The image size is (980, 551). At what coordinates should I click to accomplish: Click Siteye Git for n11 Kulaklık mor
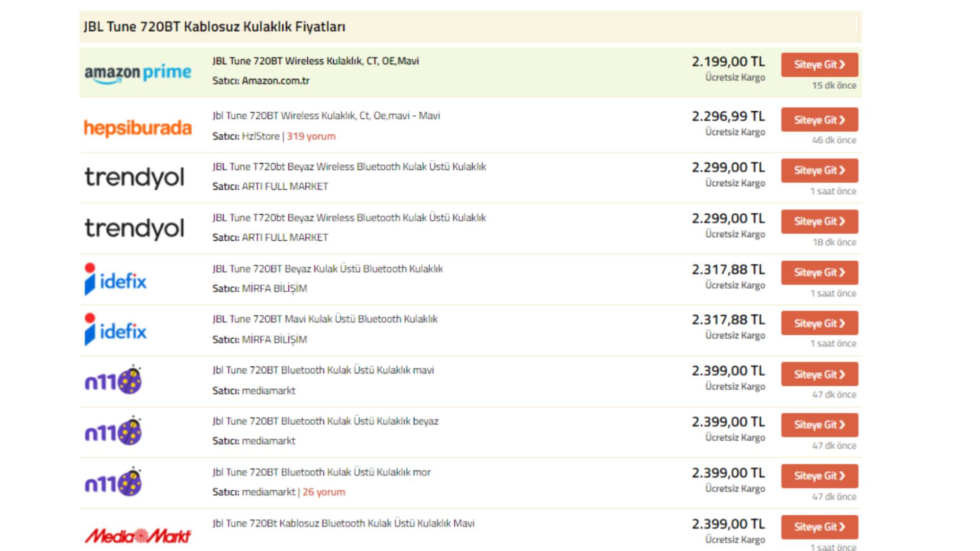(819, 476)
